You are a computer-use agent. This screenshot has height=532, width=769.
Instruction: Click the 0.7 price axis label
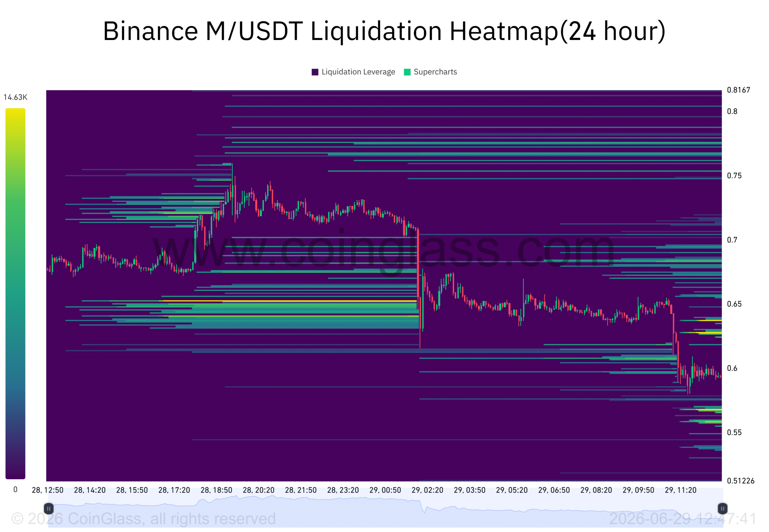(x=732, y=240)
